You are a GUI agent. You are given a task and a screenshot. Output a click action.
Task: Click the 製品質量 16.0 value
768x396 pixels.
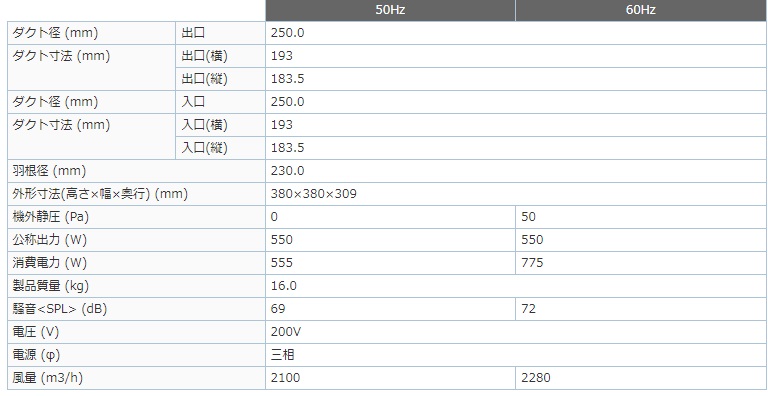284,286
